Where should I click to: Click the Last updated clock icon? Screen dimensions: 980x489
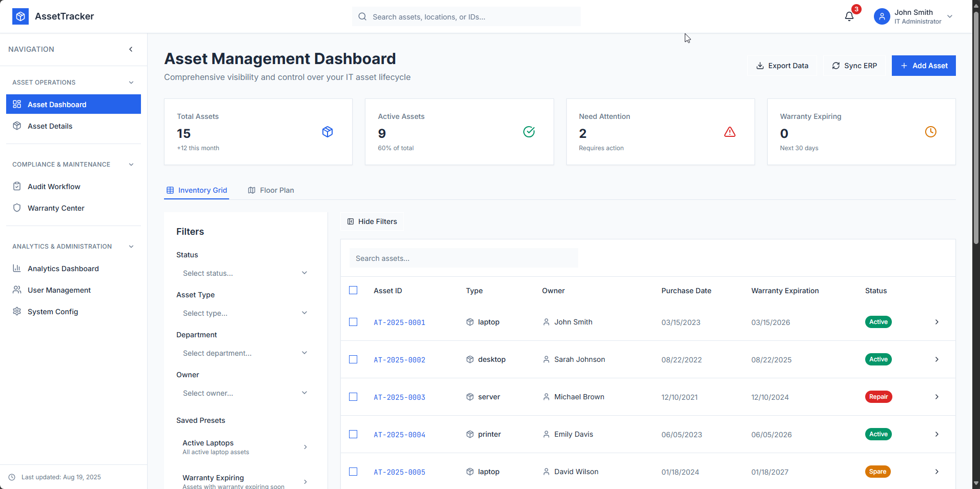(12, 477)
